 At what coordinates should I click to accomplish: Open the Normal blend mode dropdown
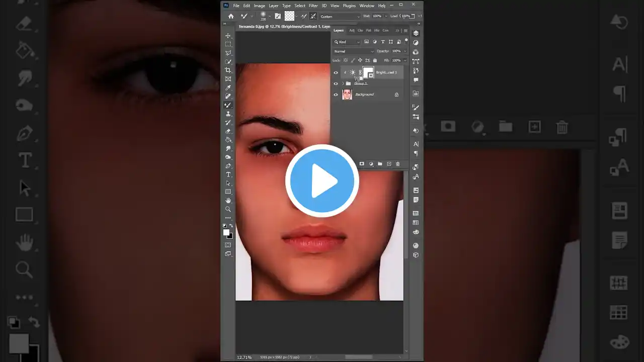pyautogui.click(x=353, y=51)
